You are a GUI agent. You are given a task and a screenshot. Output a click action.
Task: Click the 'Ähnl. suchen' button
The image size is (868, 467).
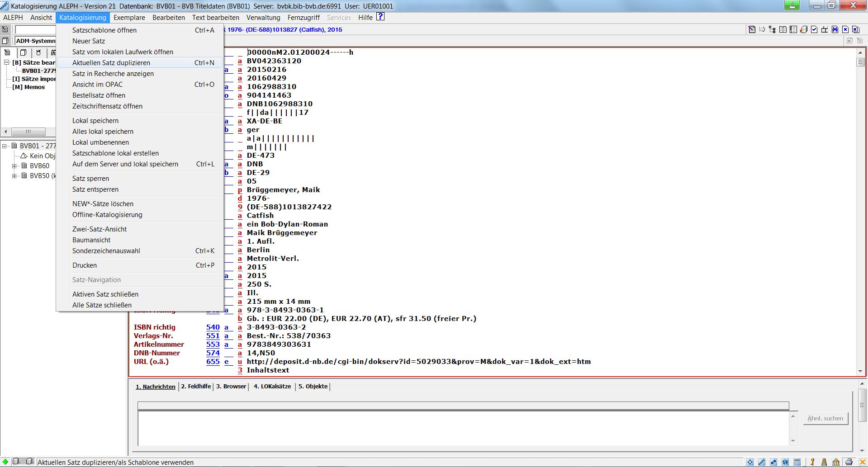[x=825, y=419]
